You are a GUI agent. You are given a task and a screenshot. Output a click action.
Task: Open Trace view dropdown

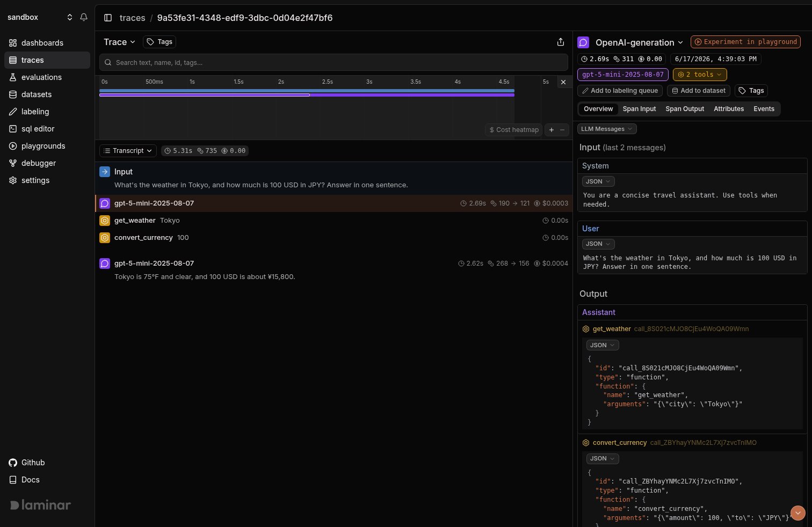pyautogui.click(x=119, y=42)
